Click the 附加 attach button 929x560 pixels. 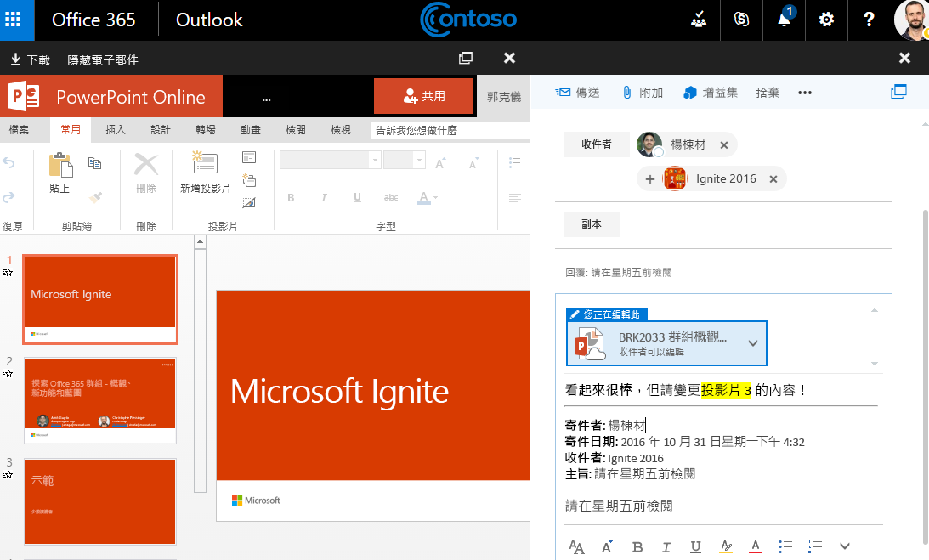[x=643, y=93]
